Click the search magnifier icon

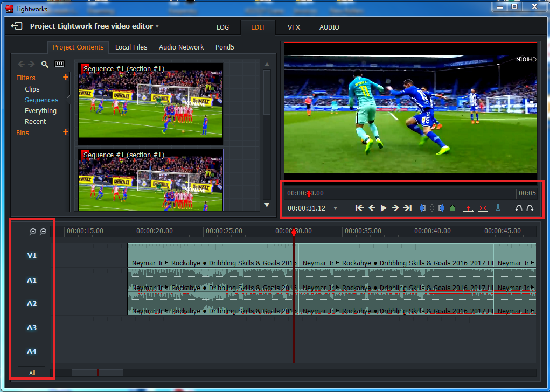(x=45, y=64)
